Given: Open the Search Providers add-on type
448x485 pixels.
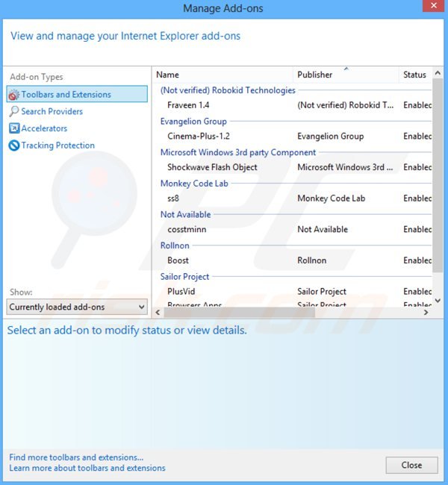Looking at the screenshot, I should [52, 111].
